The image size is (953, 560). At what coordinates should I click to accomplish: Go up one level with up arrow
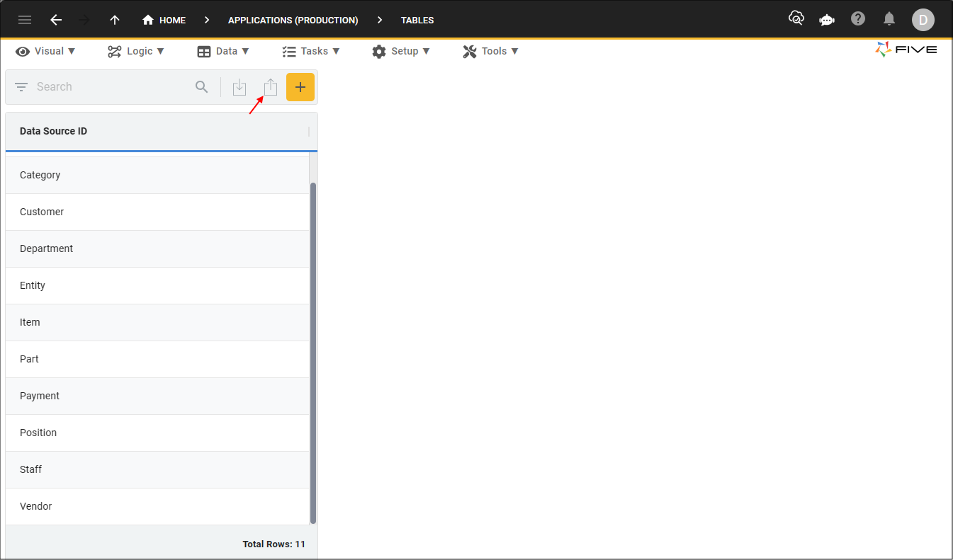[x=115, y=20]
